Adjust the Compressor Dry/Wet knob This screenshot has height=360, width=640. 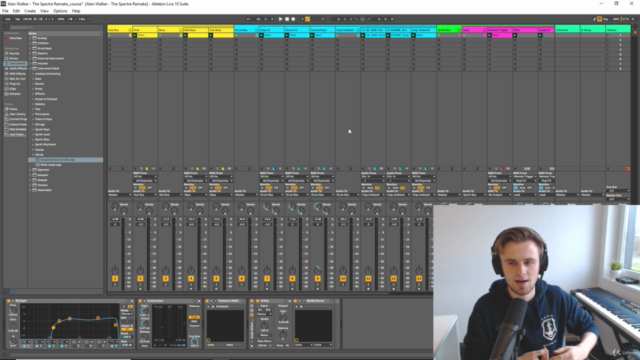(194, 341)
